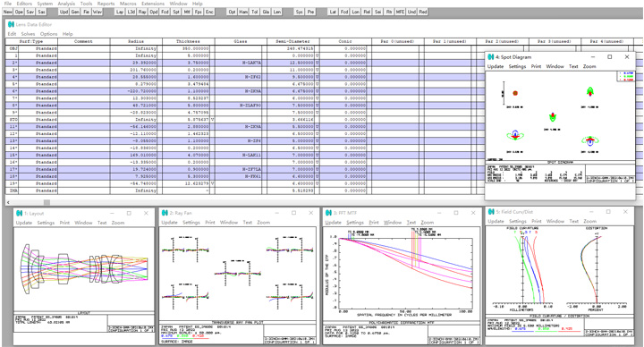This screenshot has width=644, height=347.
Task: Open the Tools menu
Action: [x=86, y=4]
